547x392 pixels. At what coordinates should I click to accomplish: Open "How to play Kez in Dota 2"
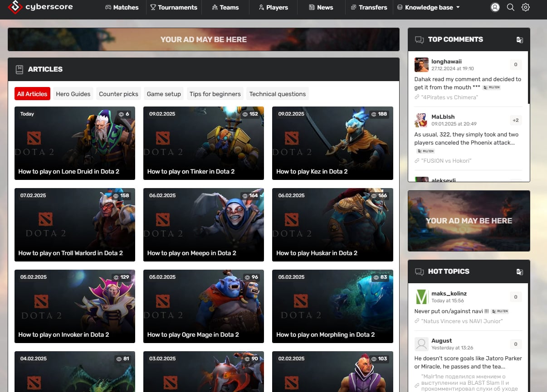(332, 143)
